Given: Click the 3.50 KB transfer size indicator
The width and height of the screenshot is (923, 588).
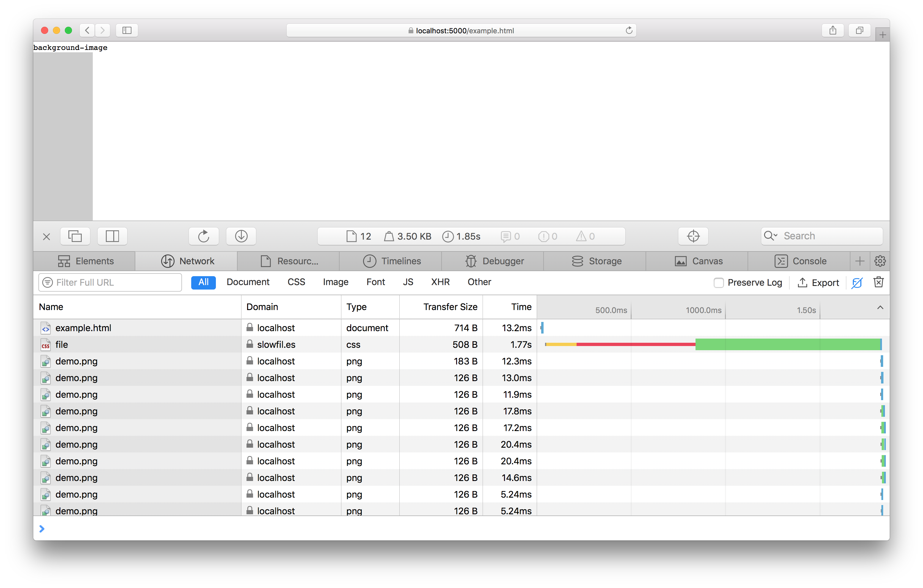Looking at the screenshot, I should (x=407, y=237).
